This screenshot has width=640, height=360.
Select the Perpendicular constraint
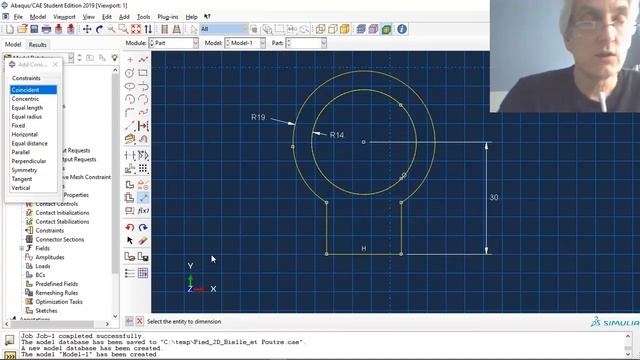click(33, 161)
